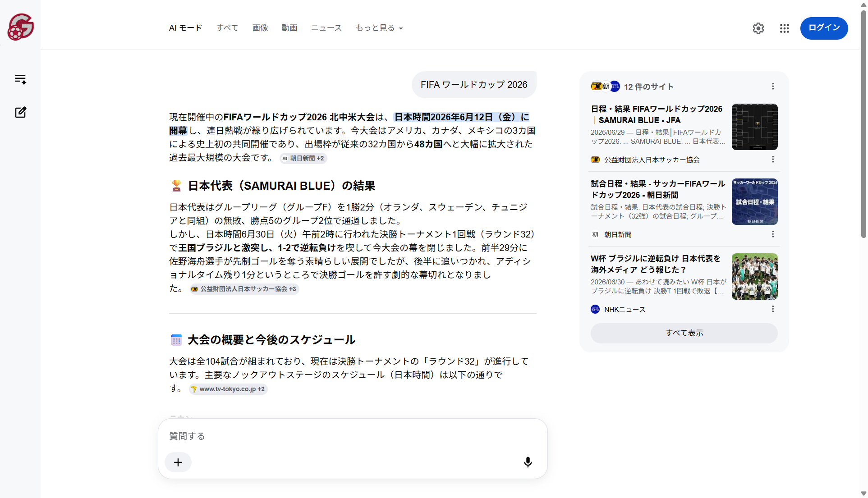Open the 朝日新聞 +2 citation chip
This screenshot has width=868, height=498.
(303, 158)
